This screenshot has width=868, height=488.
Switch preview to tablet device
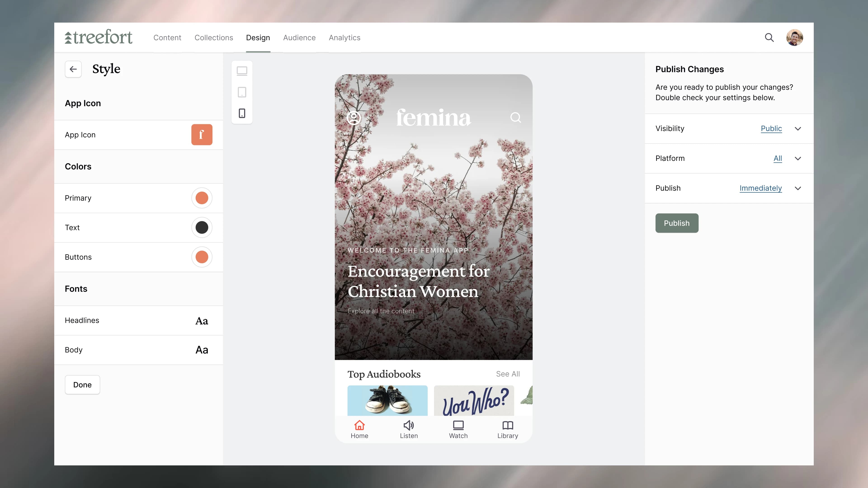pos(242,92)
